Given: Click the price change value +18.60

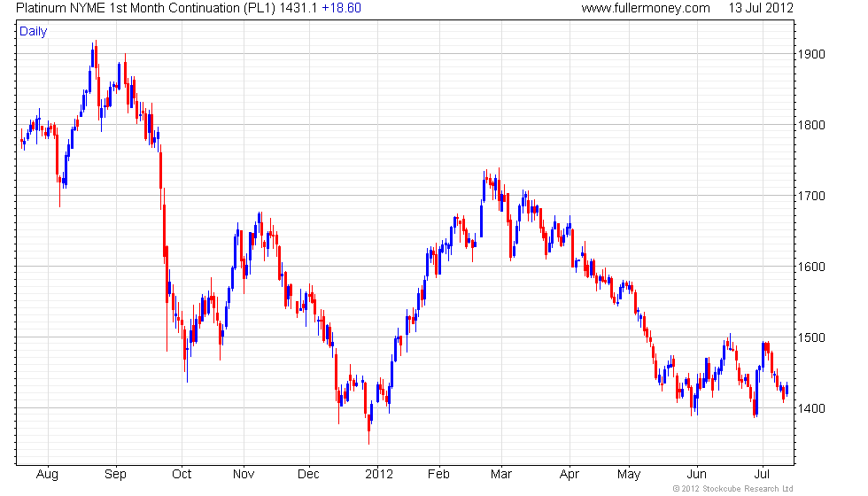Looking at the screenshot, I should (x=342, y=8).
